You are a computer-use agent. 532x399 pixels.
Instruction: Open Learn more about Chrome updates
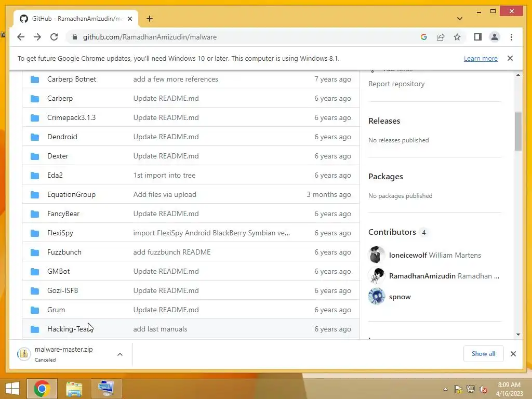tap(481, 58)
